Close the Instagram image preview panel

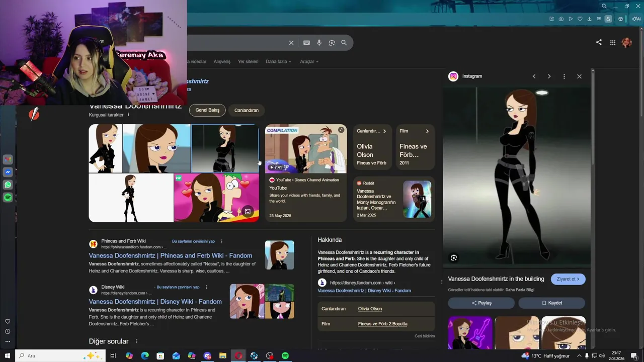[579, 76]
